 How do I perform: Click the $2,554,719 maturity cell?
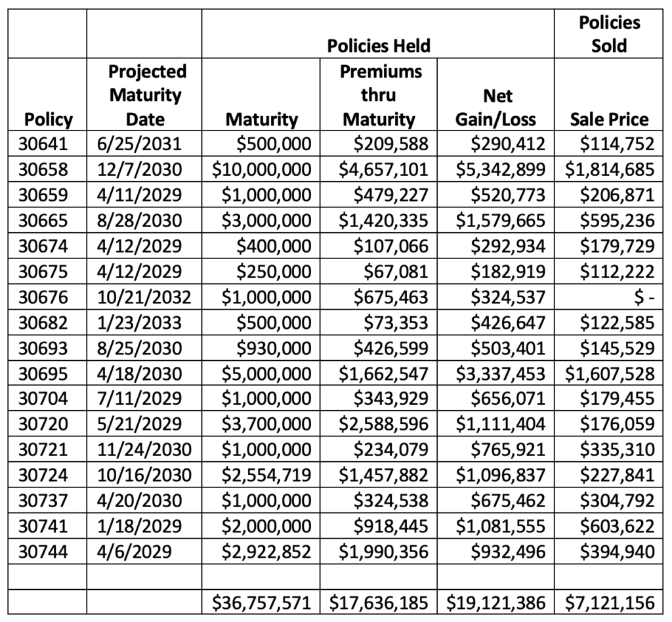pos(261,474)
